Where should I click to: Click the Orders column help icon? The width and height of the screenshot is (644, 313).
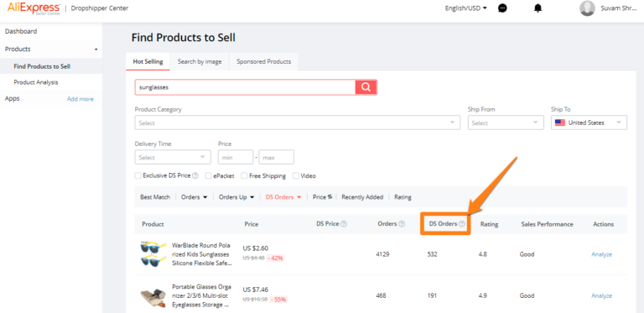coord(402,224)
